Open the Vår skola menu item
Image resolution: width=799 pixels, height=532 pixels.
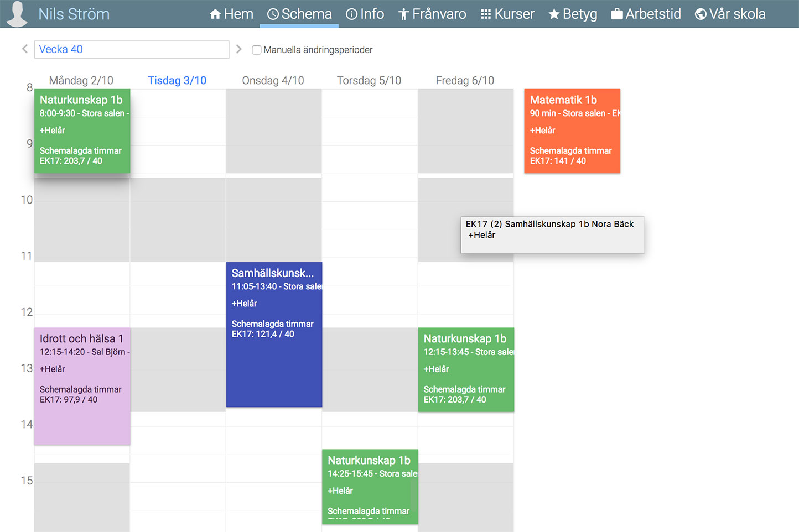[730, 14]
